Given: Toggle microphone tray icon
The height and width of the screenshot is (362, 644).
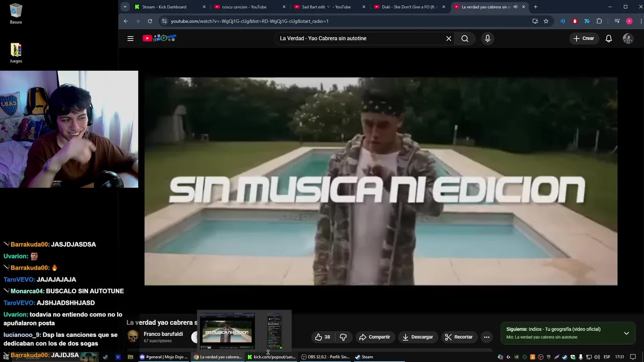Looking at the screenshot, I should tap(581, 357).
